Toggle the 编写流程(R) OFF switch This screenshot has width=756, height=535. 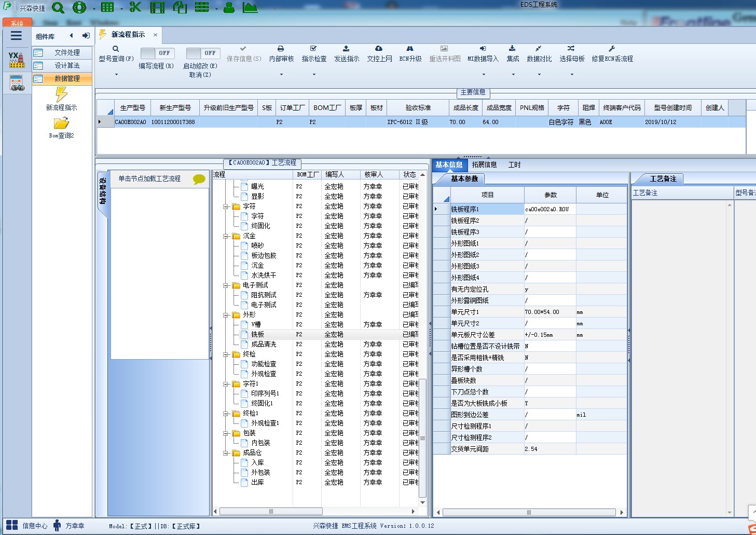pos(158,53)
